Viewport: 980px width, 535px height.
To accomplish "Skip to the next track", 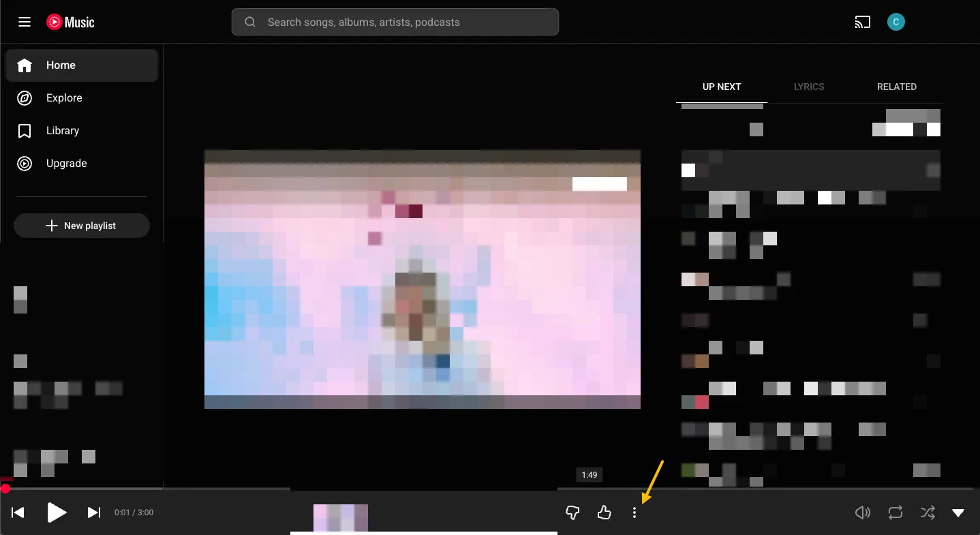I will tap(95, 513).
